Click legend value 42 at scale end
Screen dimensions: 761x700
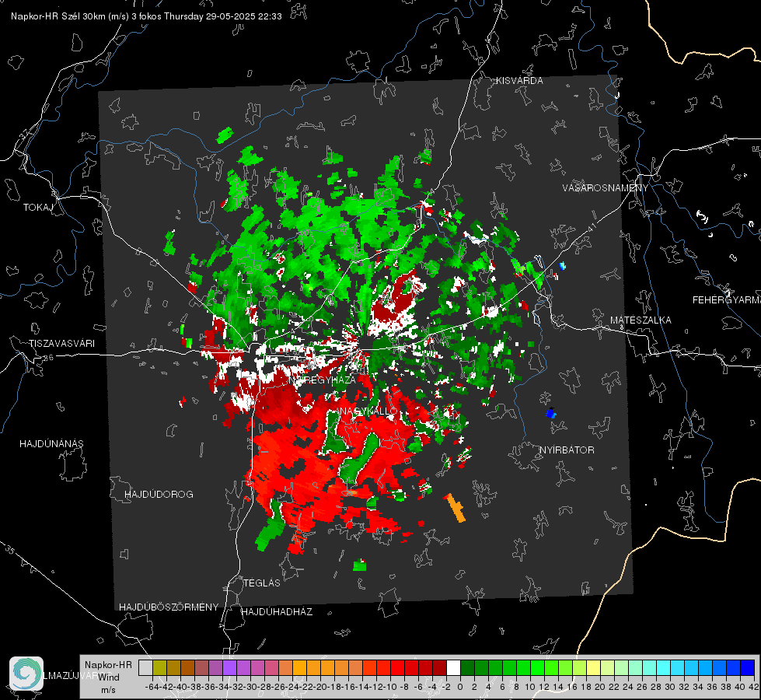(x=753, y=687)
